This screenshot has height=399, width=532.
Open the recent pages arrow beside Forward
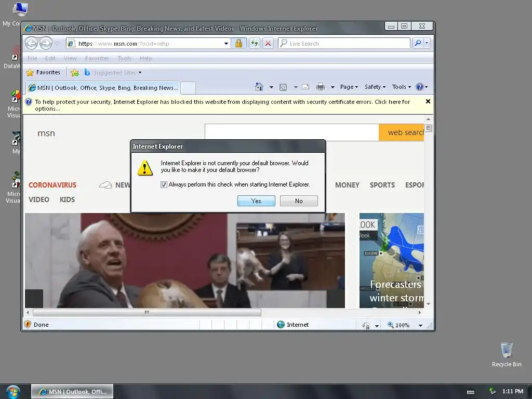pos(57,44)
